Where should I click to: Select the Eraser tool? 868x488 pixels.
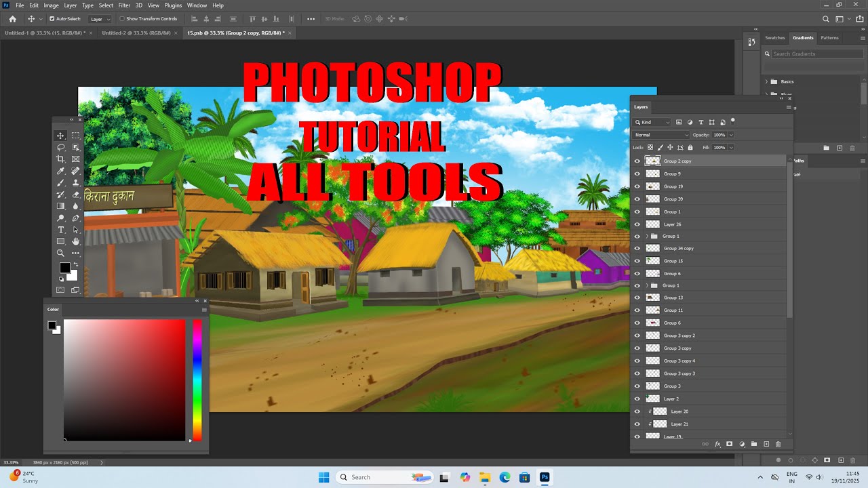click(x=76, y=195)
